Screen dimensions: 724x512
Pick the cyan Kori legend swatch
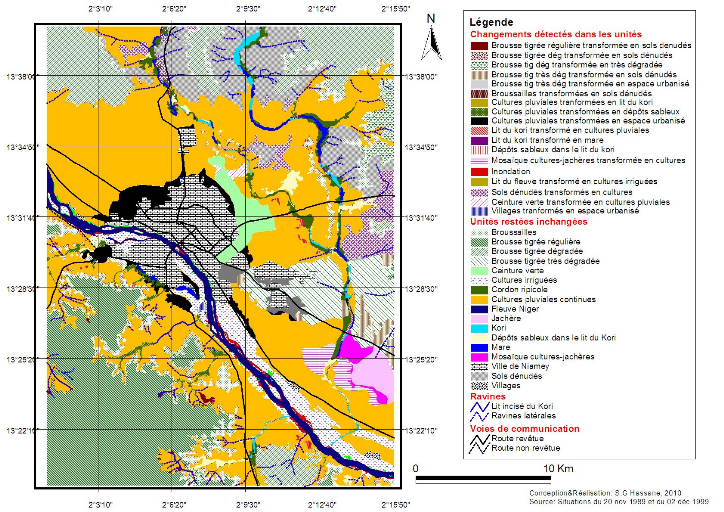[x=479, y=328]
